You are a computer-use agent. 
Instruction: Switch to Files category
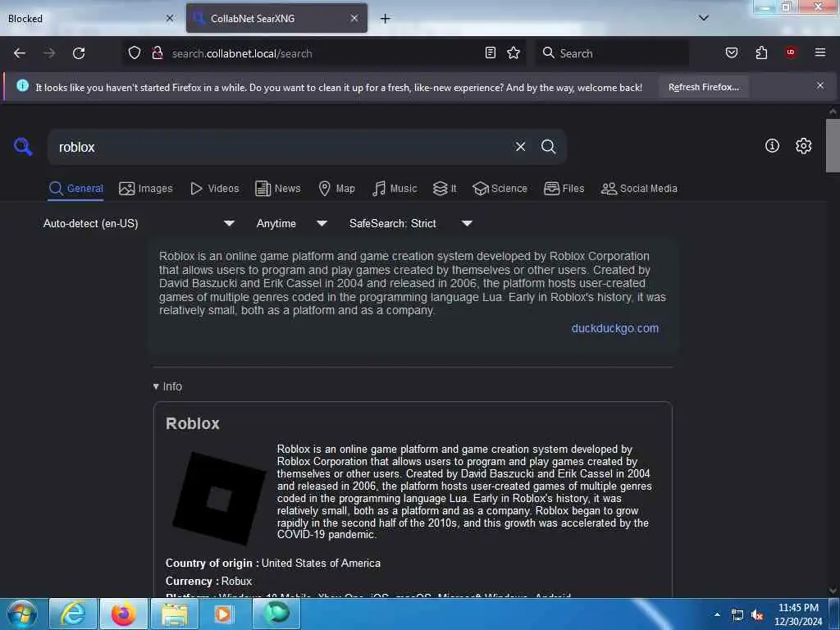564,189
